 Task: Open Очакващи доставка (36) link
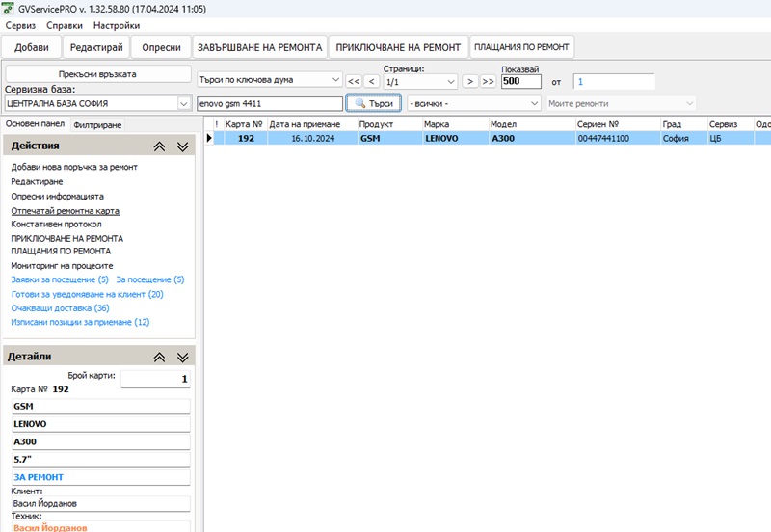pos(60,308)
